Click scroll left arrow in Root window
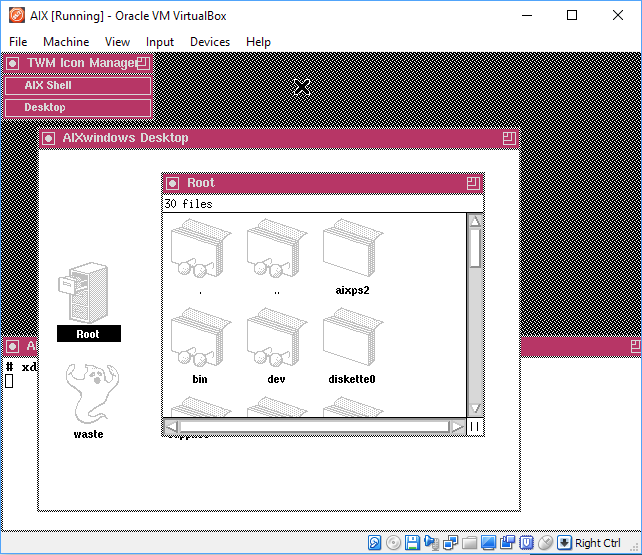 [172, 427]
